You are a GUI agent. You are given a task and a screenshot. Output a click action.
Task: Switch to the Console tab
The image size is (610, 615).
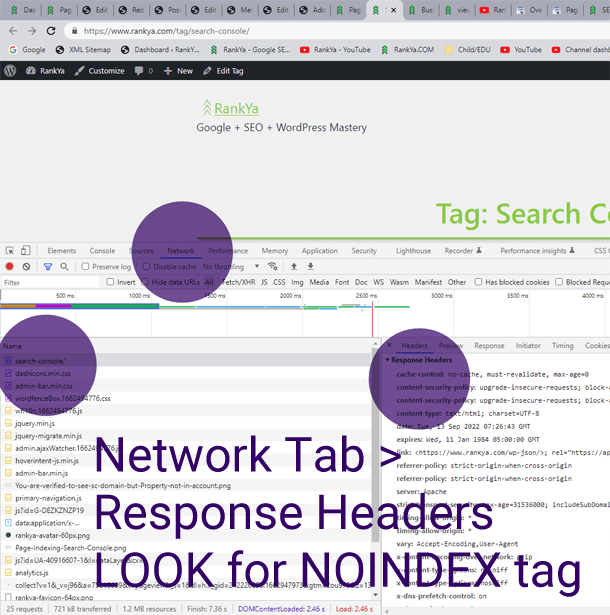(102, 251)
